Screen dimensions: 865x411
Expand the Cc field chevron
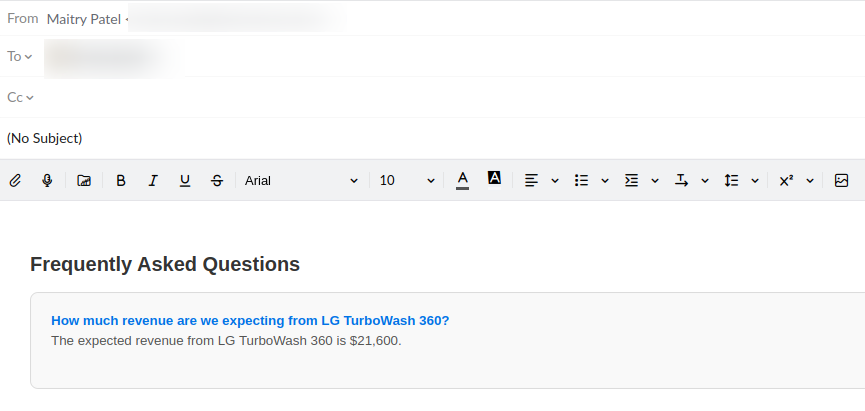click(x=30, y=98)
